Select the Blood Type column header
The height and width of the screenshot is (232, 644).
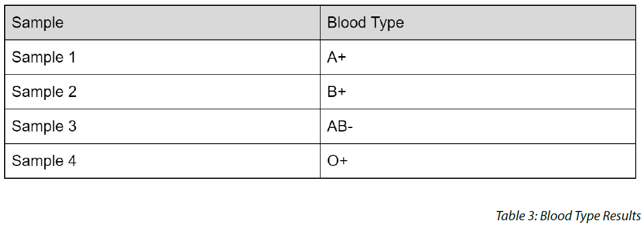[x=478, y=23]
